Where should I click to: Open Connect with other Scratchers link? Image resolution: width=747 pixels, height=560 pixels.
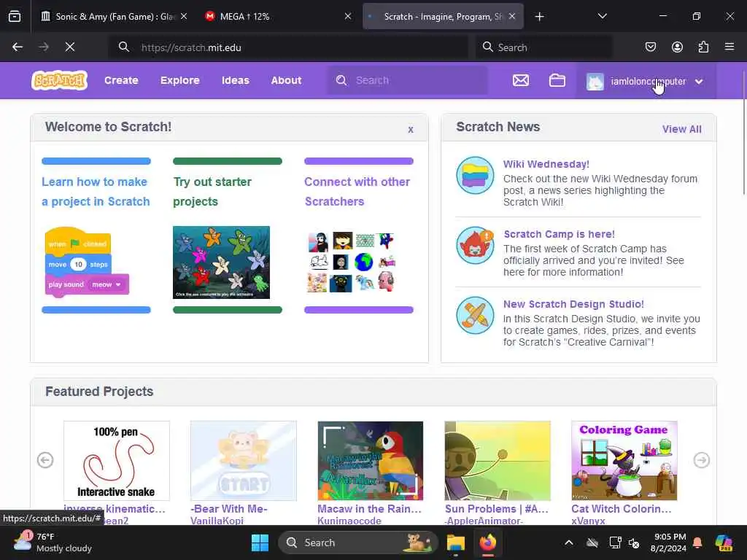coord(357,192)
